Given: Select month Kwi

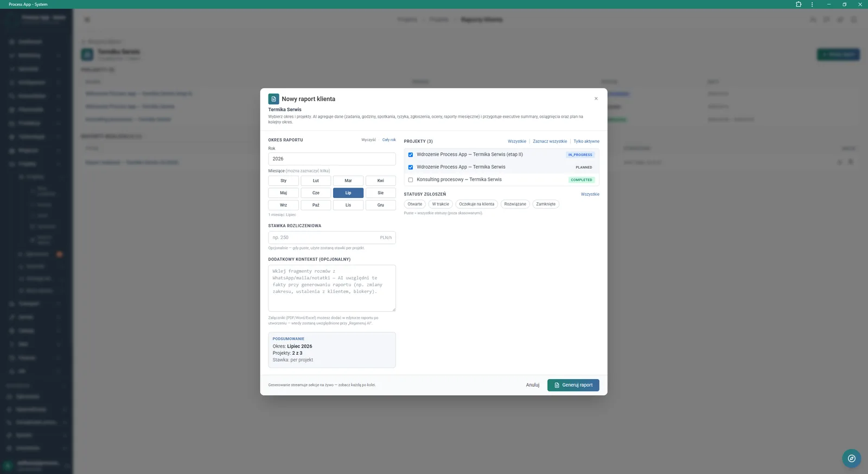Looking at the screenshot, I should (x=381, y=181).
